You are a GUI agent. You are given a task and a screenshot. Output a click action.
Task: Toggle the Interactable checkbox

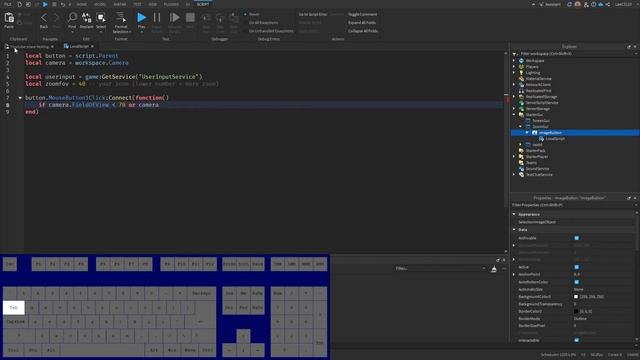click(576, 340)
